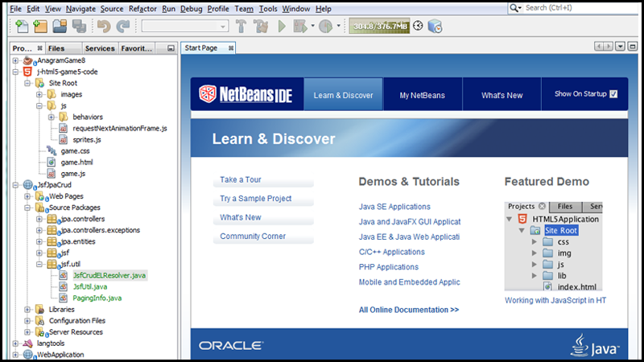Image resolution: width=644 pixels, height=362 pixels.
Task: Click the garbage collection memory indicator
Action: point(379,27)
